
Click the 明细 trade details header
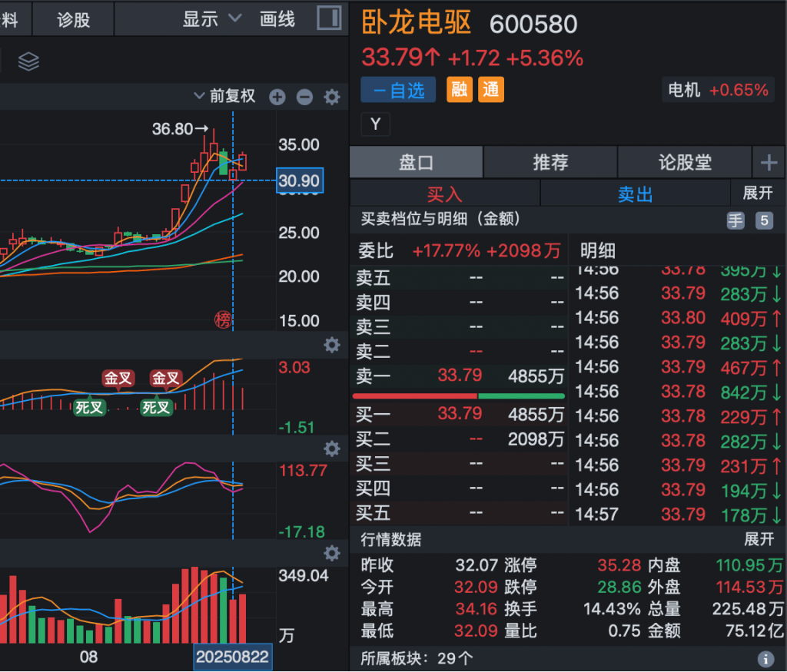(598, 250)
